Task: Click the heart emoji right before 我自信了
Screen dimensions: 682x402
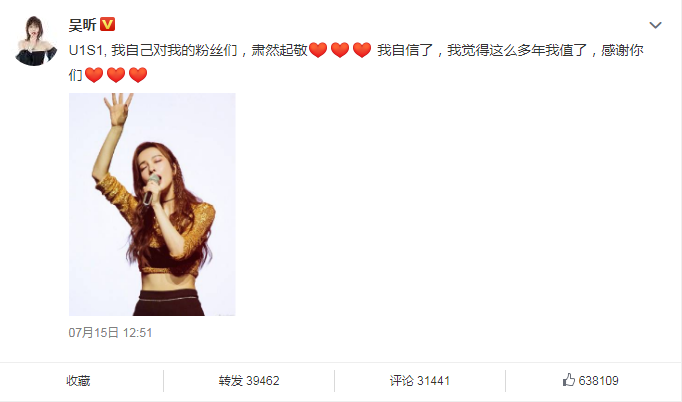Action: pyautogui.click(x=362, y=50)
